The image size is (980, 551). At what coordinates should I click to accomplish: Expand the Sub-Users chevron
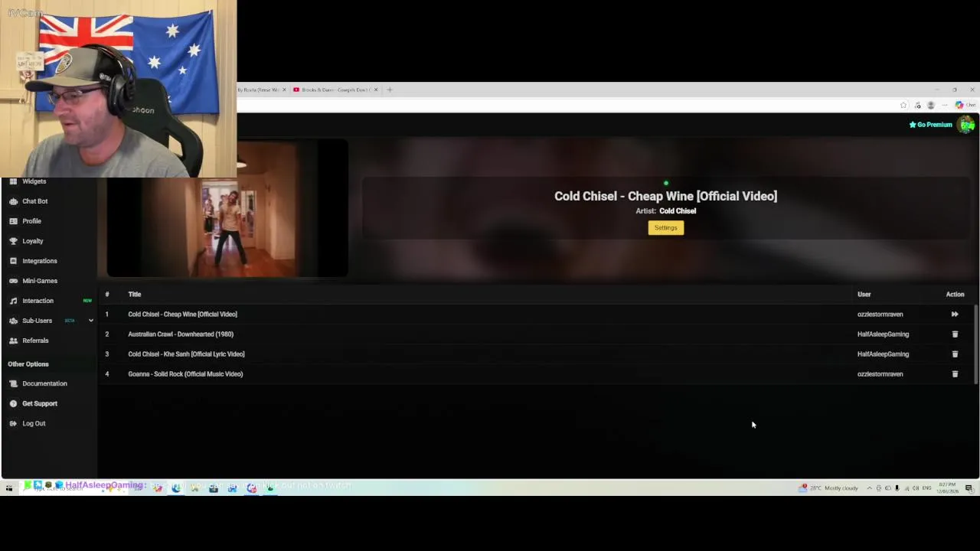91,321
